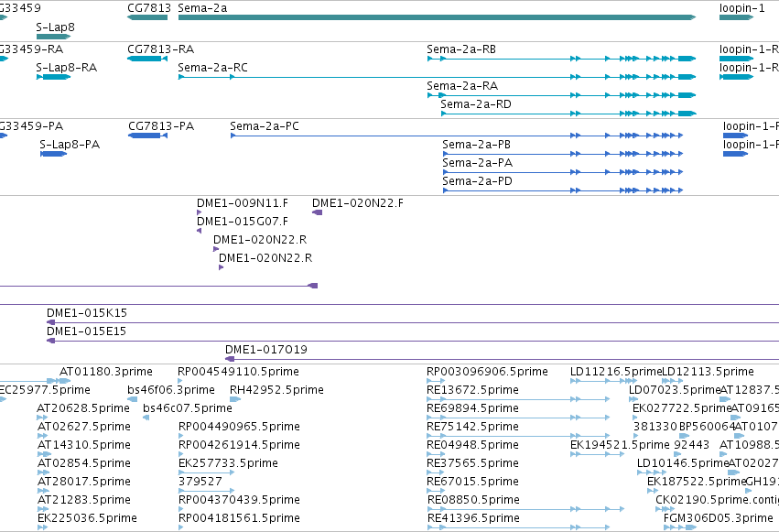Select EST AT28017.5prime

coord(43,492)
